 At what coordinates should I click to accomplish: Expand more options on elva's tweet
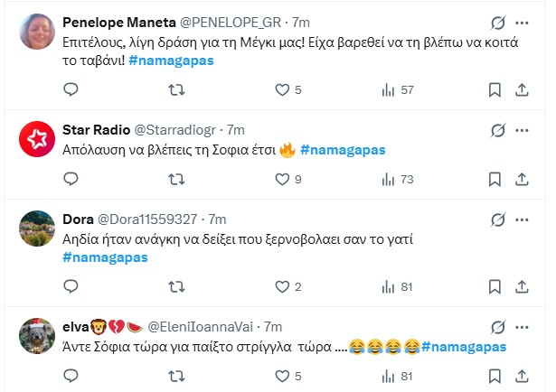[x=522, y=326]
